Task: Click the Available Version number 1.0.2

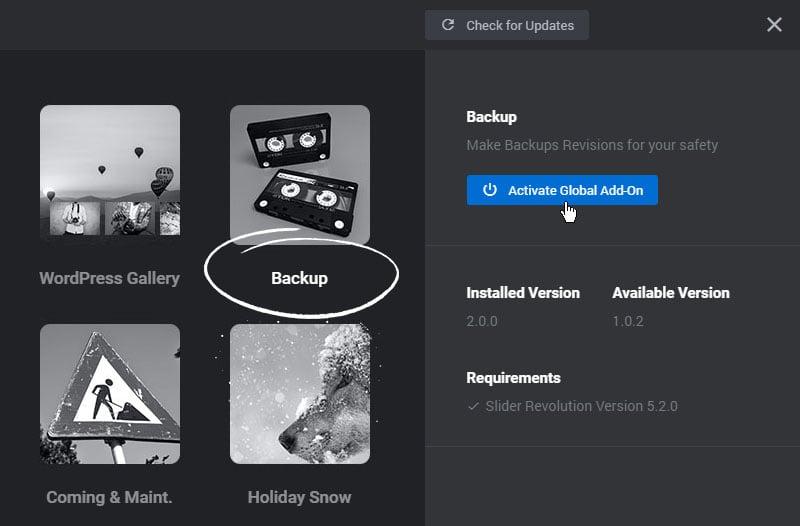Action: (x=628, y=321)
